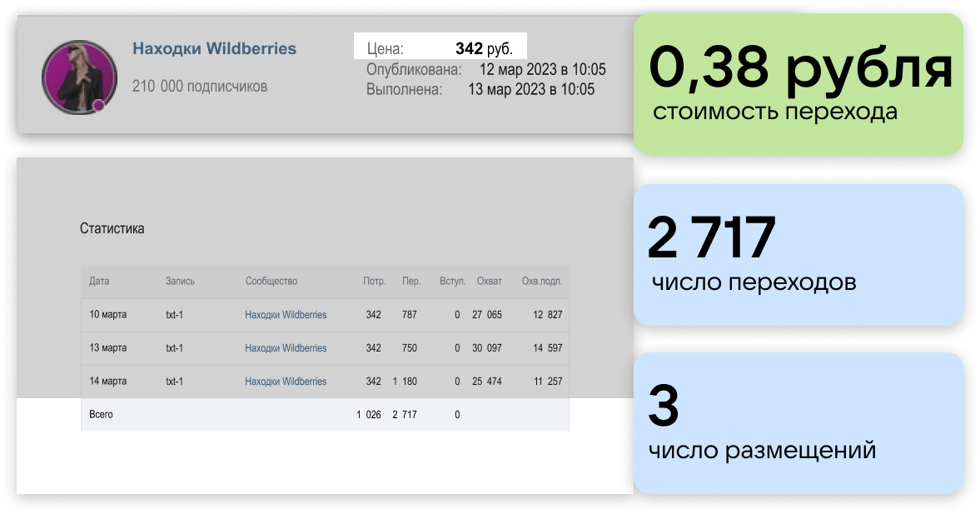Open Находки Wildberries link in 10 марта row
The width and height of the screenshot is (980, 514).
(x=286, y=315)
